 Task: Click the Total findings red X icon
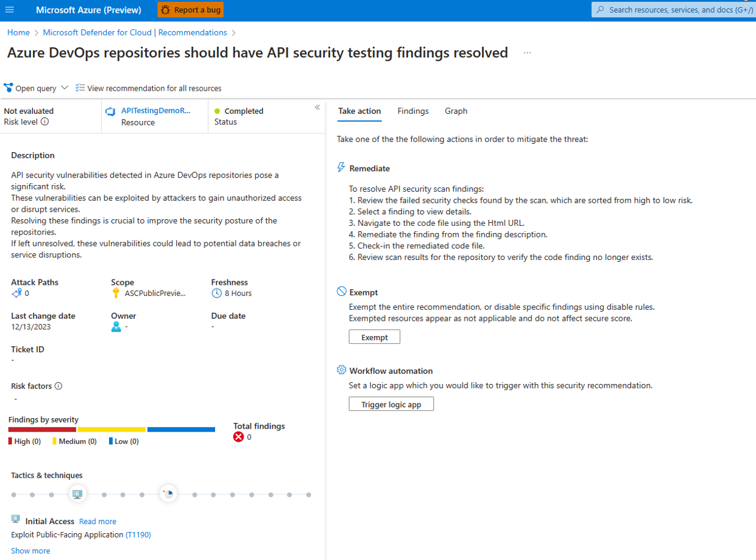pos(239,436)
